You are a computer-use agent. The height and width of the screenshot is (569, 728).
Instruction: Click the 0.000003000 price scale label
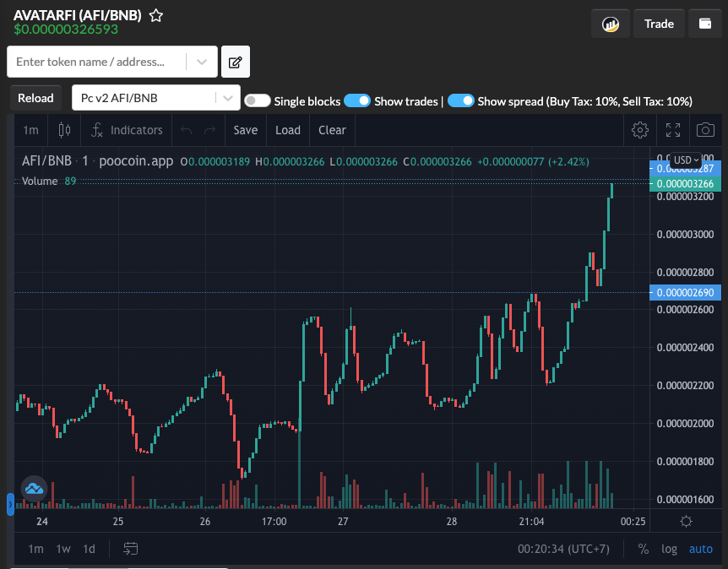pyautogui.click(x=685, y=234)
